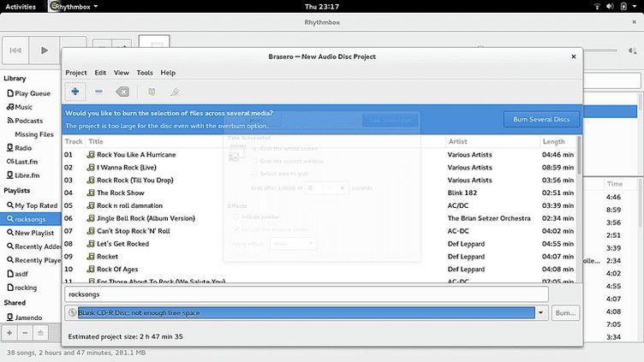Select track Rock Rock (Till You Drop)
Image resolution: width=644 pixels, height=362 pixels.
(135, 181)
